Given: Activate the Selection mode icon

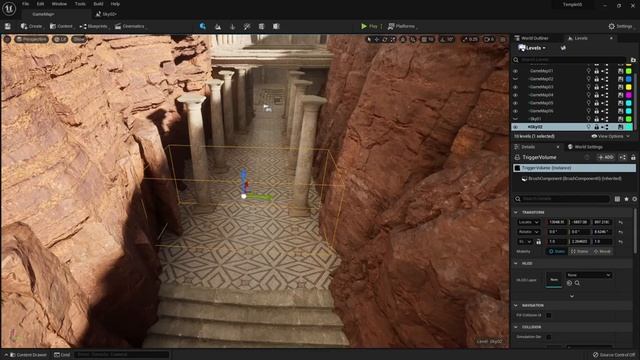Looking at the screenshot, I should click(x=203, y=26).
